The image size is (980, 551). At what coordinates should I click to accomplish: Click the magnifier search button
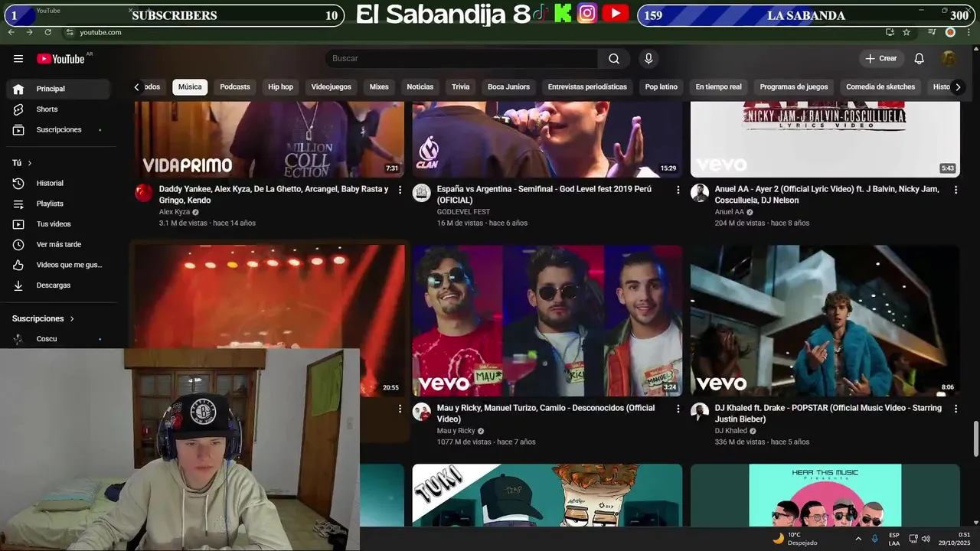pyautogui.click(x=614, y=59)
